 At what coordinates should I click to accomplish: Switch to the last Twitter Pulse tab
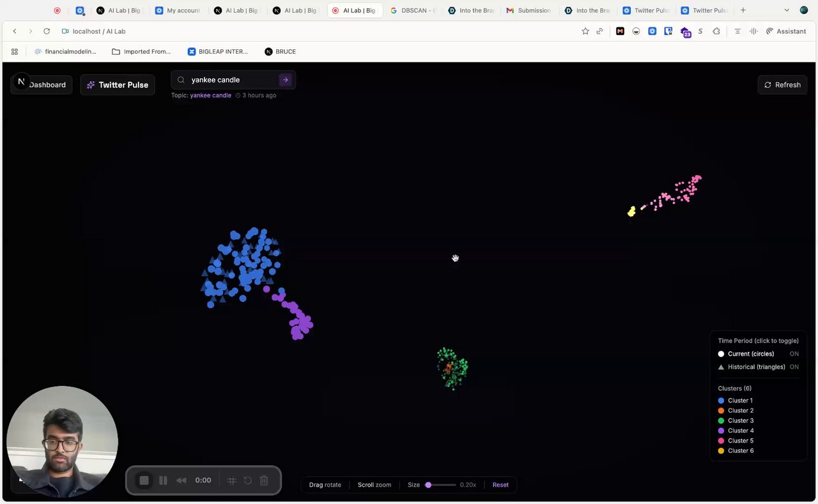coord(704,10)
